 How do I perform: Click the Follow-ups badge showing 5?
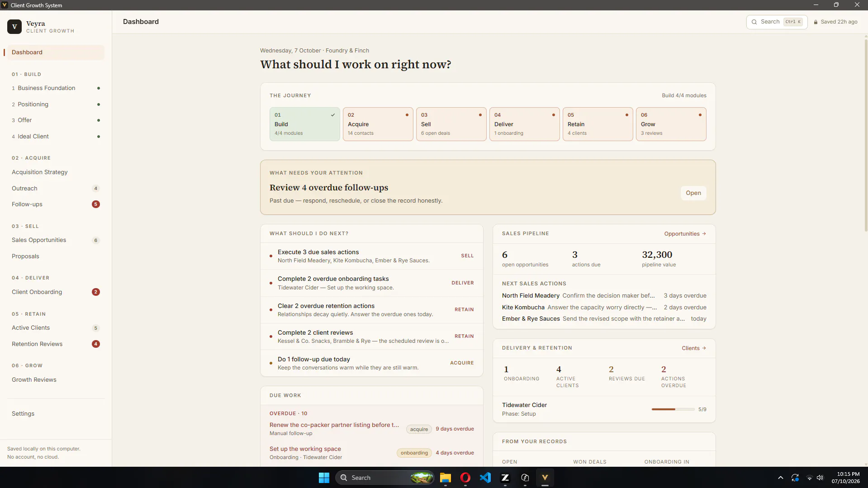tap(96, 204)
